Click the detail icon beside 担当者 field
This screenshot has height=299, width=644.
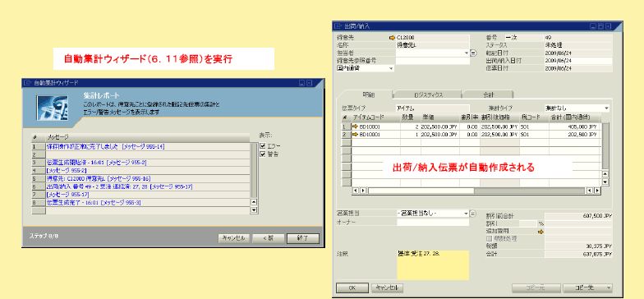pos(473,53)
